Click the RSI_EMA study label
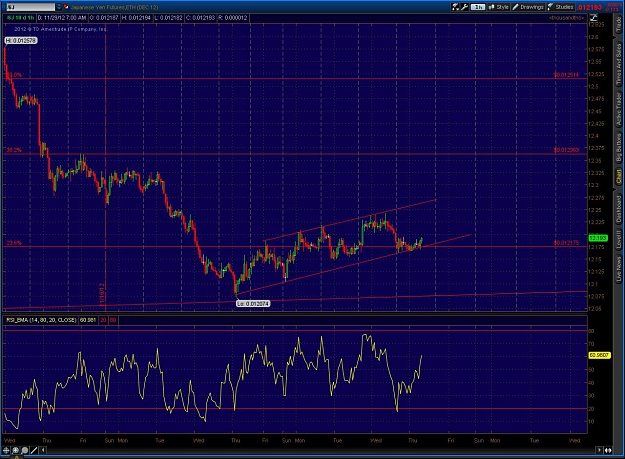Viewport: 625px width, 459px height. (41, 320)
